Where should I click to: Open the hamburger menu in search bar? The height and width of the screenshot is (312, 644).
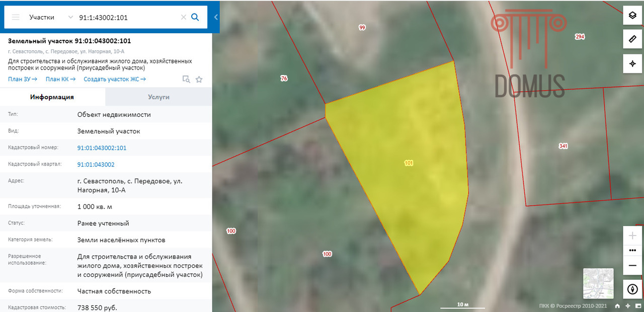[16, 17]
